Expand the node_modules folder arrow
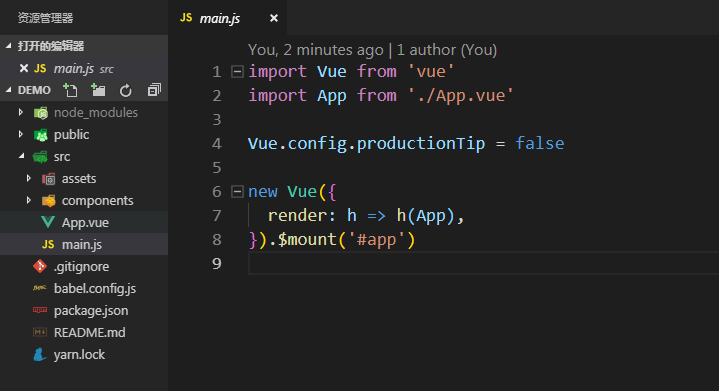This screenshot has height=391, width=719. click(x=21, y=112)
